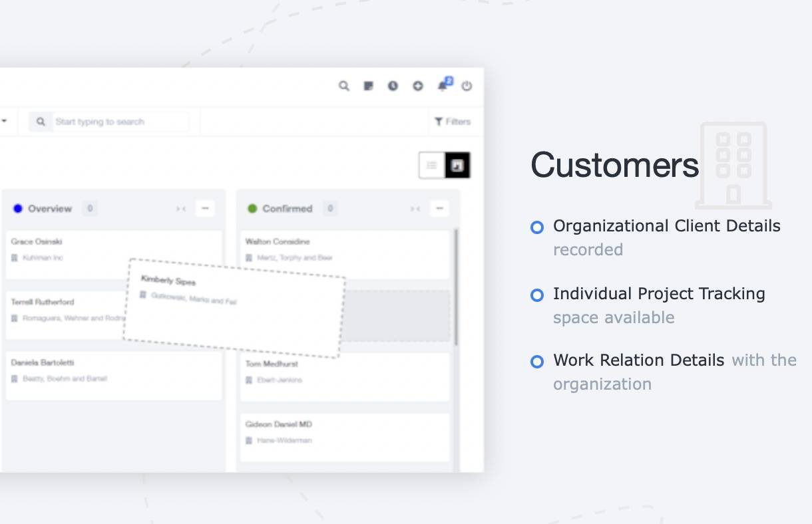Click the large building icon near Customers
812x524 pixels.
pyautogui.click(x=733, y=165)
